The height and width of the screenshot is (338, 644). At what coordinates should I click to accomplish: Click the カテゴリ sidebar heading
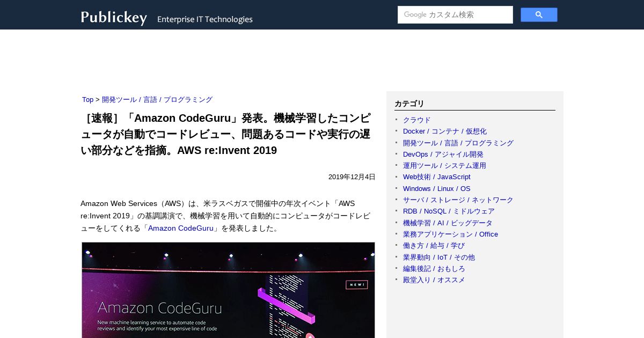pos(409,104)
